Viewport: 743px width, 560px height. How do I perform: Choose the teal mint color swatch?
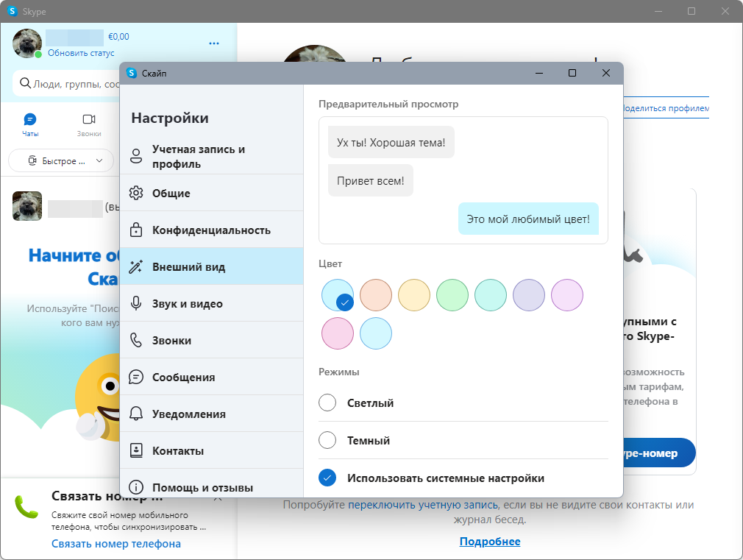click(x=491, y=295)
